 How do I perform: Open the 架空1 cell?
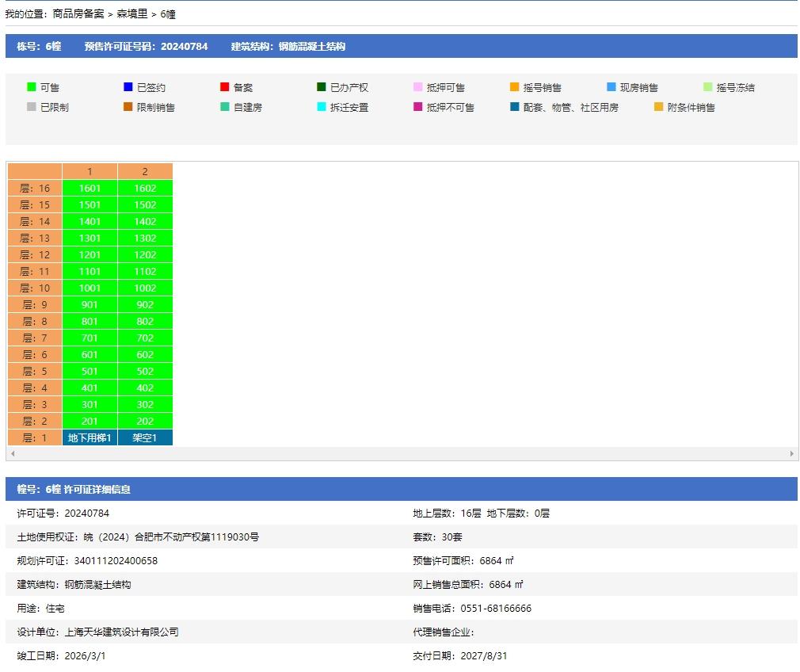click(146, 437)
